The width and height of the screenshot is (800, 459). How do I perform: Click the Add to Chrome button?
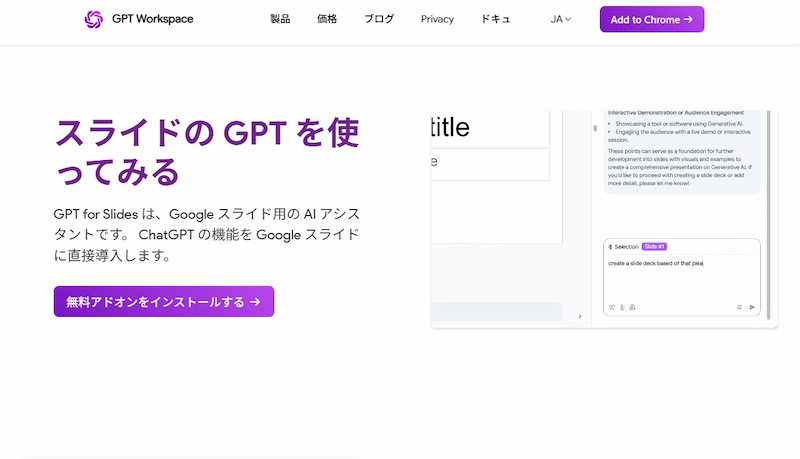point(652,19)
